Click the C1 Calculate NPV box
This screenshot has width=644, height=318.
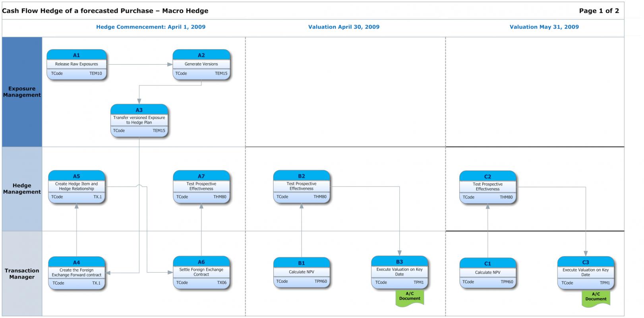pyautogui.click(x=488, y=273)
